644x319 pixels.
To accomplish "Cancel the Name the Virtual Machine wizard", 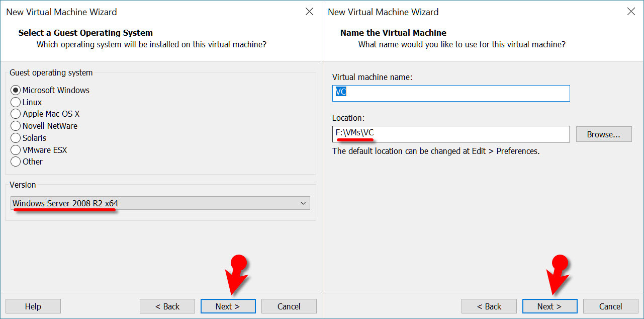I will 611,306.
